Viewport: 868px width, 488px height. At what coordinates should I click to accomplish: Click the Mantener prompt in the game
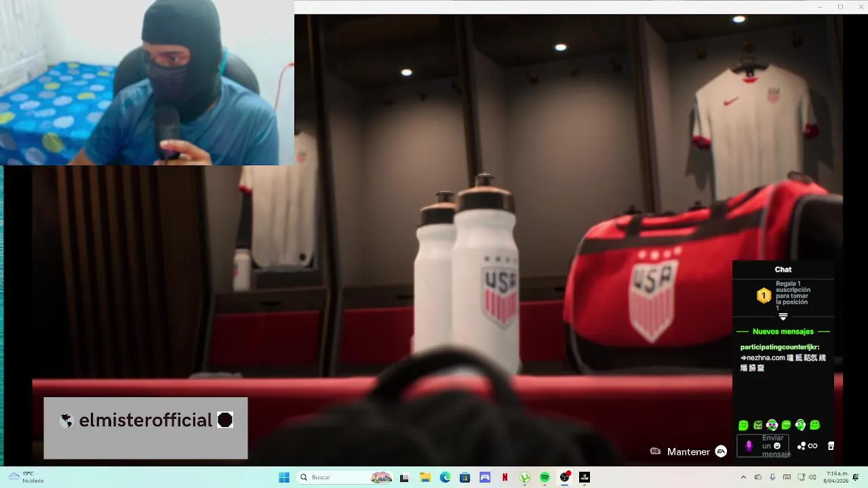[688, 451]
